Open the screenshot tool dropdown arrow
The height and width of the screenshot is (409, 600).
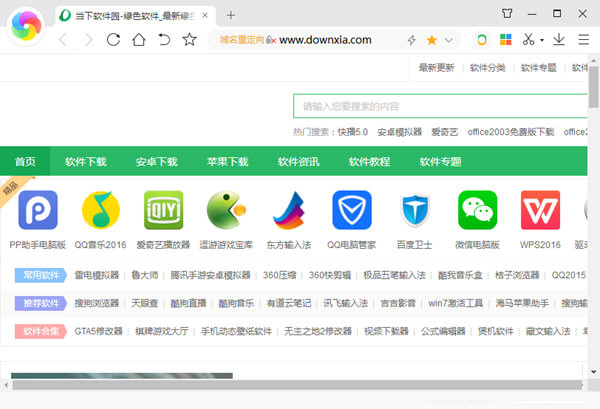[x=542, y=40]
